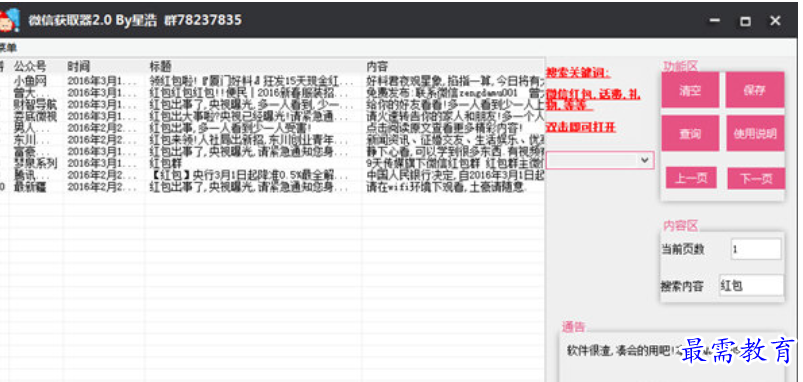Select the 最新疆 row

tap(271, 187)
